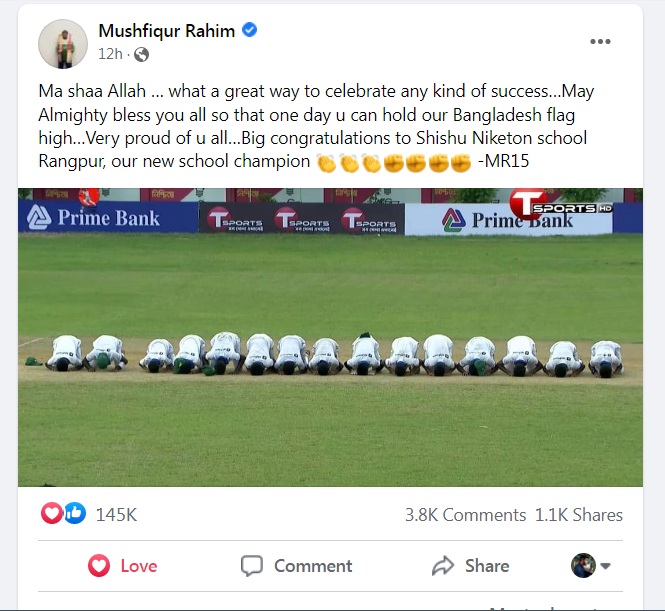
Task: Click the blue verified badge icon
Action: point(249,30)
